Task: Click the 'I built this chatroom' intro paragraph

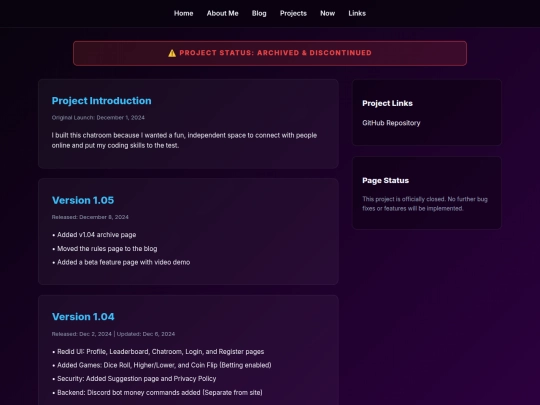Action: (x=184, y=140)
